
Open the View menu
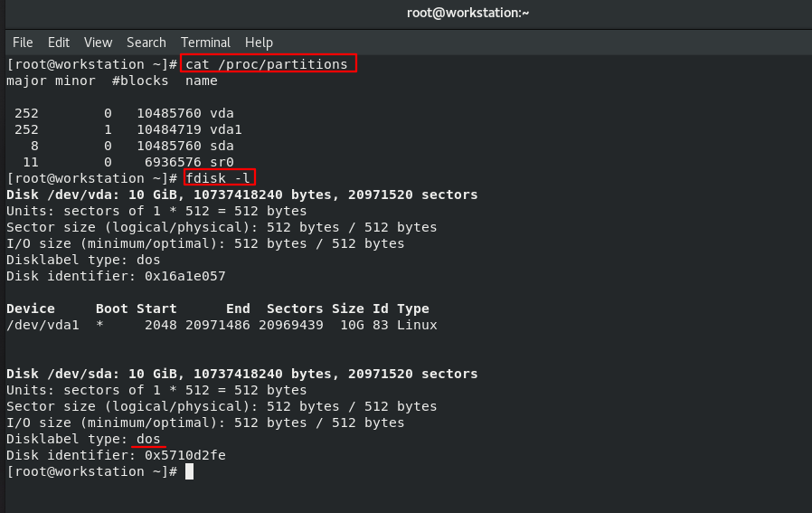(98, 43)
